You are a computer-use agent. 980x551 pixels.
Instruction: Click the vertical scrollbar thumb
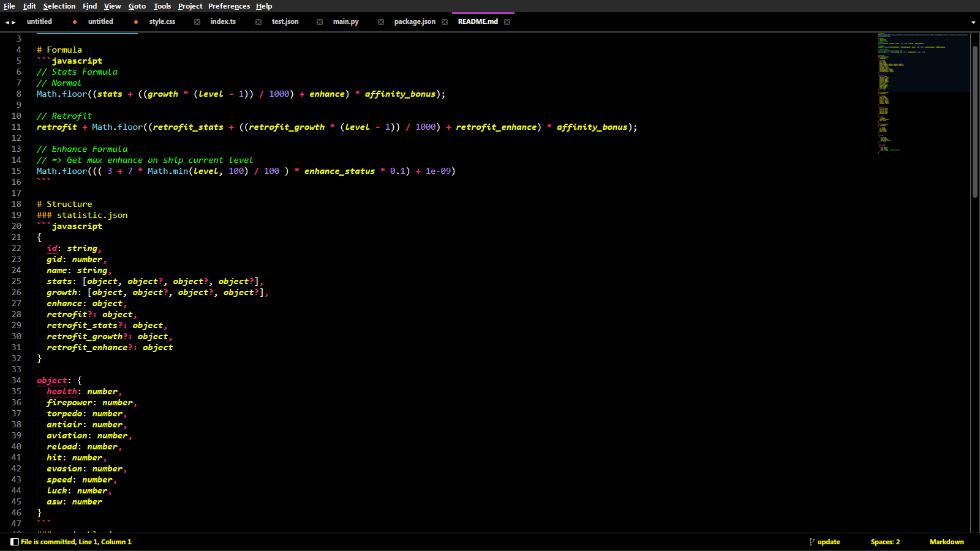click(975, 122)
